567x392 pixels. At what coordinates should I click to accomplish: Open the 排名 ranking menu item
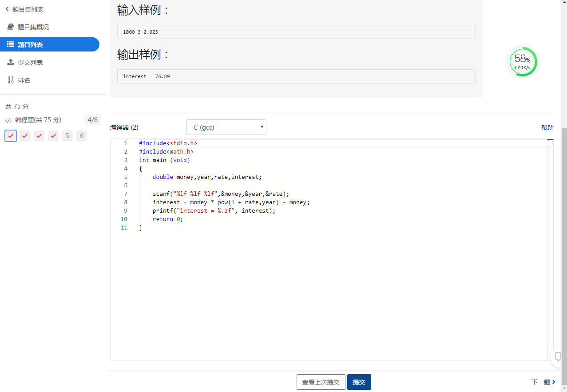click(x=24, y=80)
